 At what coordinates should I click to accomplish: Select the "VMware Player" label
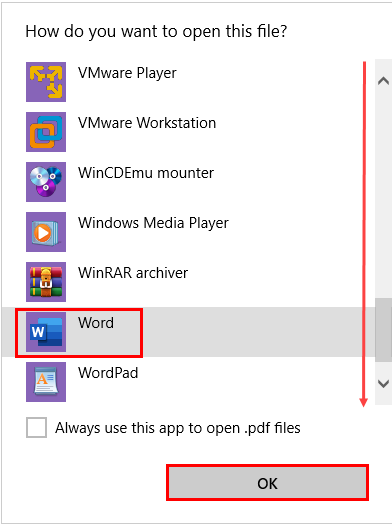(x=127, y=73)
